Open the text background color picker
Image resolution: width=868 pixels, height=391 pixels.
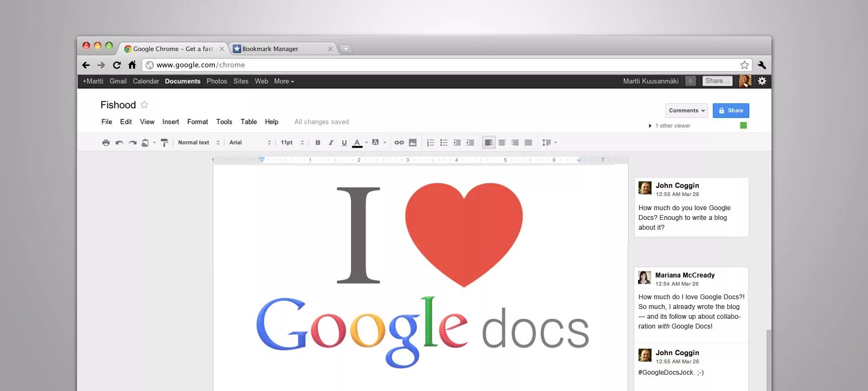375,142
